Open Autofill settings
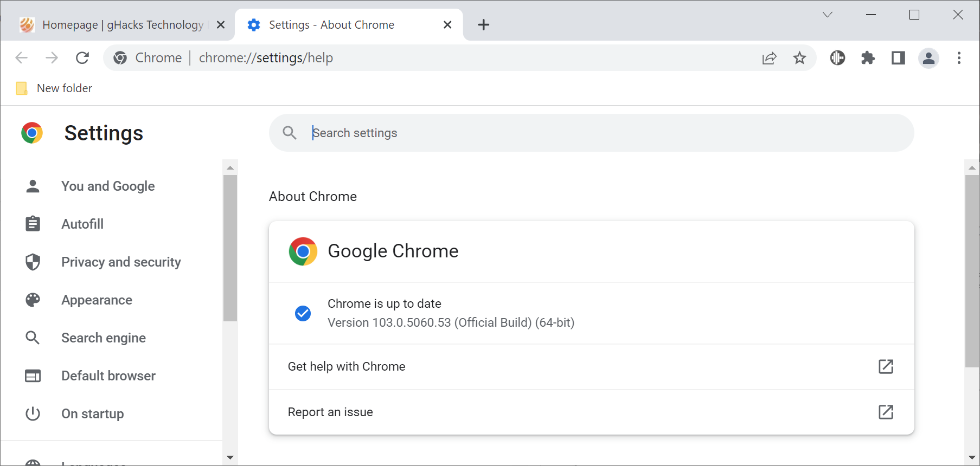Viewport: 980px width, 466px height. [x=82, y=224]
